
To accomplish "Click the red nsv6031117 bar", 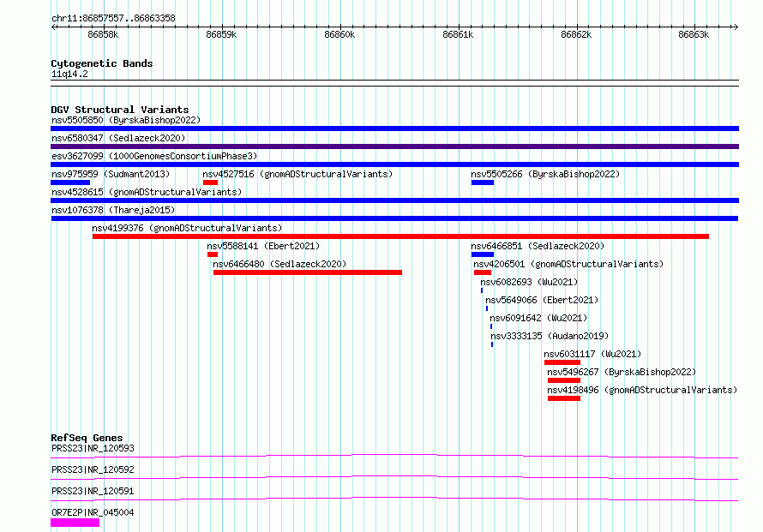I will (x=562, y=362).
